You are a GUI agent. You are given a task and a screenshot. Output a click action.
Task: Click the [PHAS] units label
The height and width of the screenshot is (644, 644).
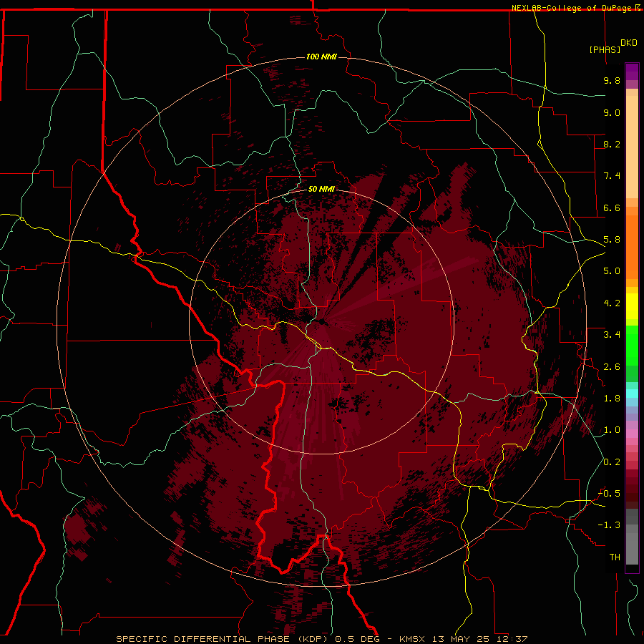pos(605,49)
